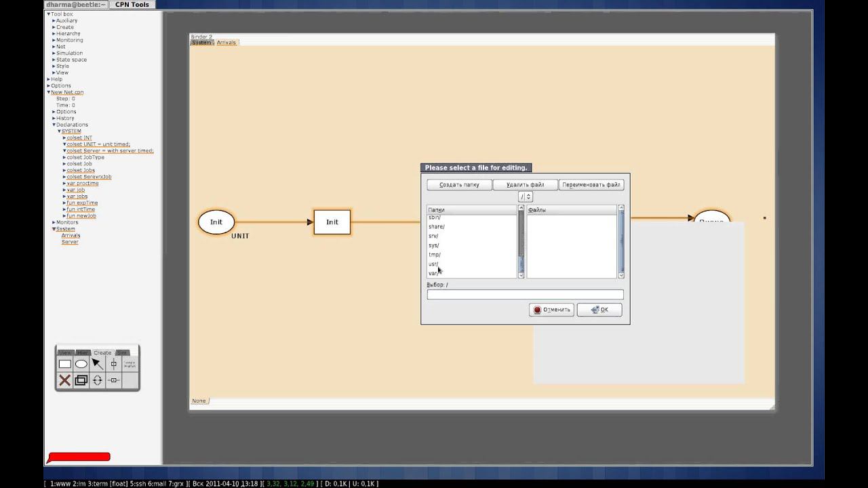Image resolution: width=868 pixels, height=488 pixels.
Task: Select the sys/ folder
Action: [434, 245]
